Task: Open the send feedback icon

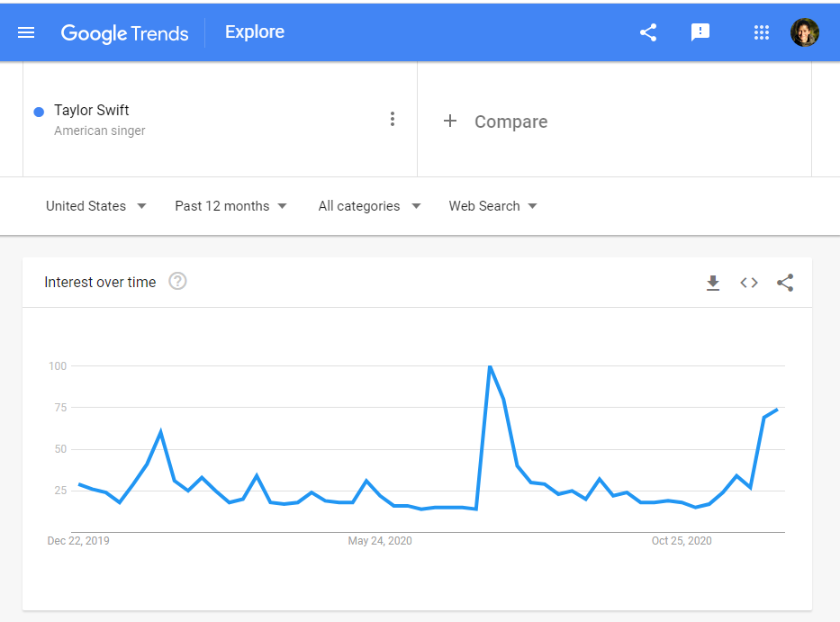Action: point(700,32)
